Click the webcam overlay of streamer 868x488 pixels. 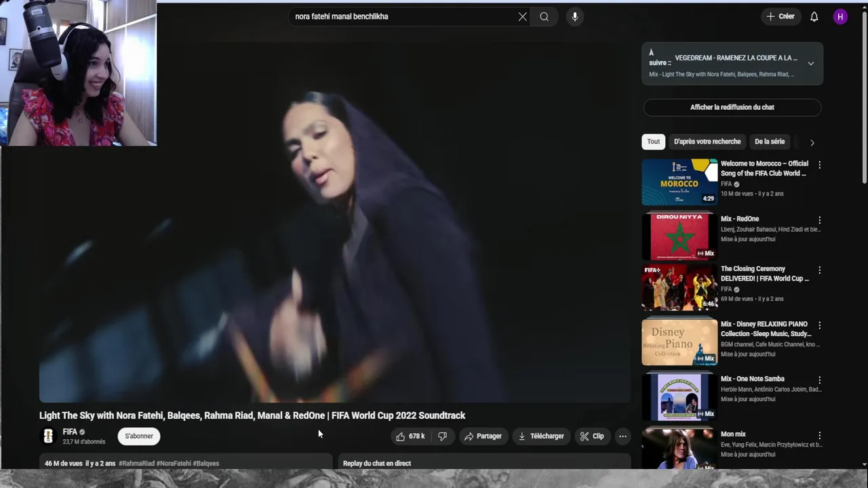pyautogui.click(x=79, y=73)
